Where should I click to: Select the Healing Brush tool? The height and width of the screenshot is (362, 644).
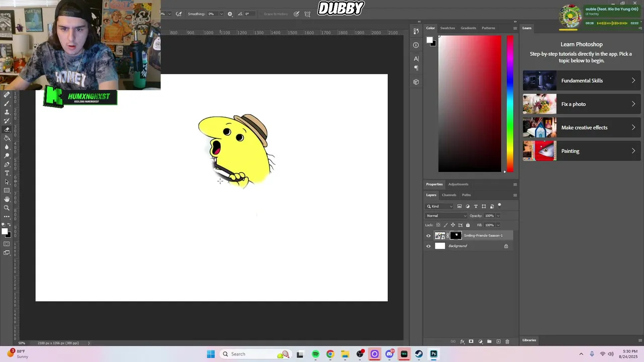[x=7, y=95]
